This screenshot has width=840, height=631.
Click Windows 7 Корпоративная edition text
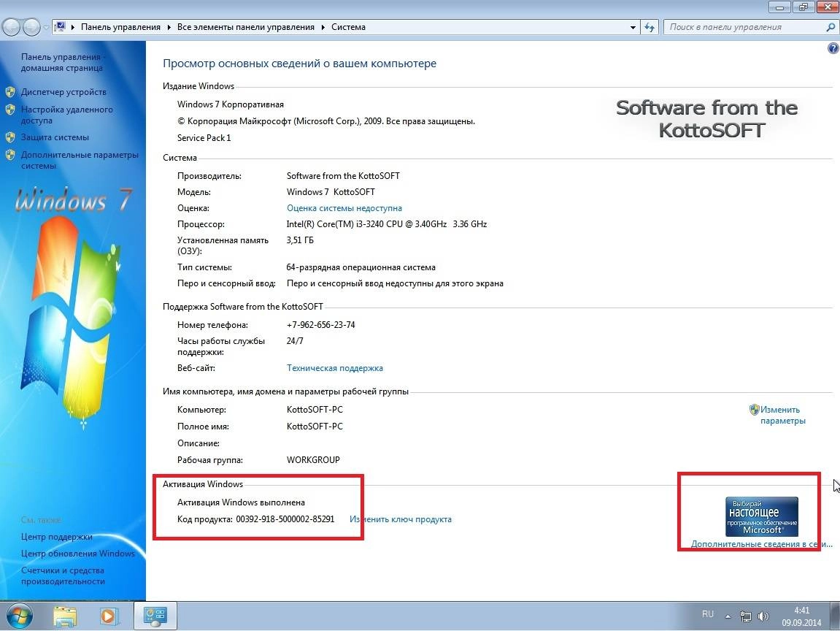click(231, 104)
